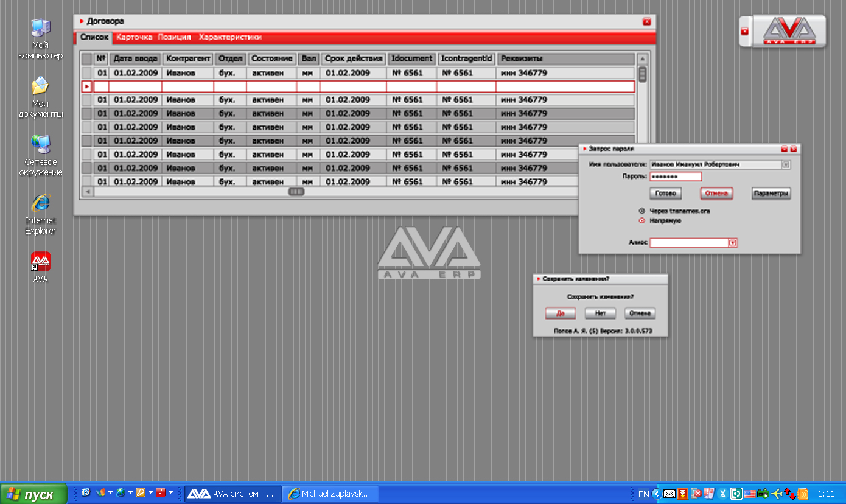Click the round blue tray icon
Image resolution: width=846 pixels, height=504 pixels.
coord(722,494)
